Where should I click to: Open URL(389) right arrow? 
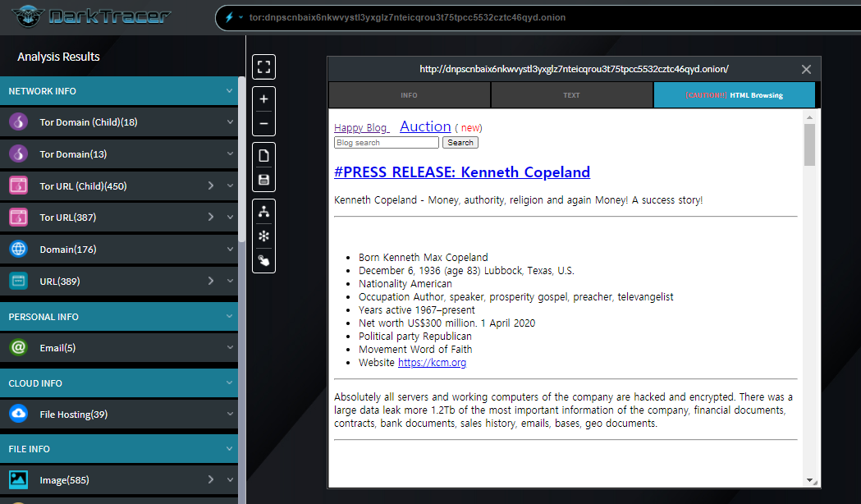click(x=211, y=281)
